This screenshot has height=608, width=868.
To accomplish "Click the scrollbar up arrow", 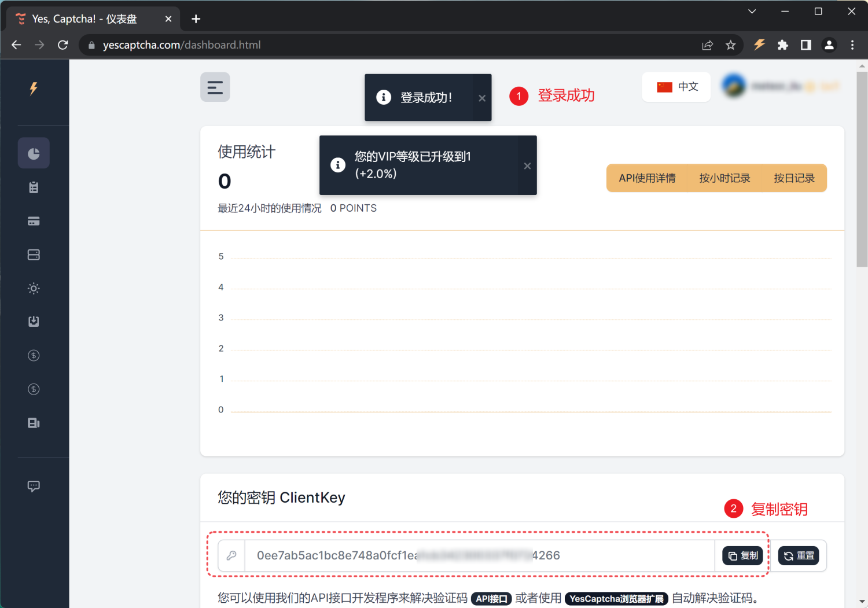I will coord(862,65).
